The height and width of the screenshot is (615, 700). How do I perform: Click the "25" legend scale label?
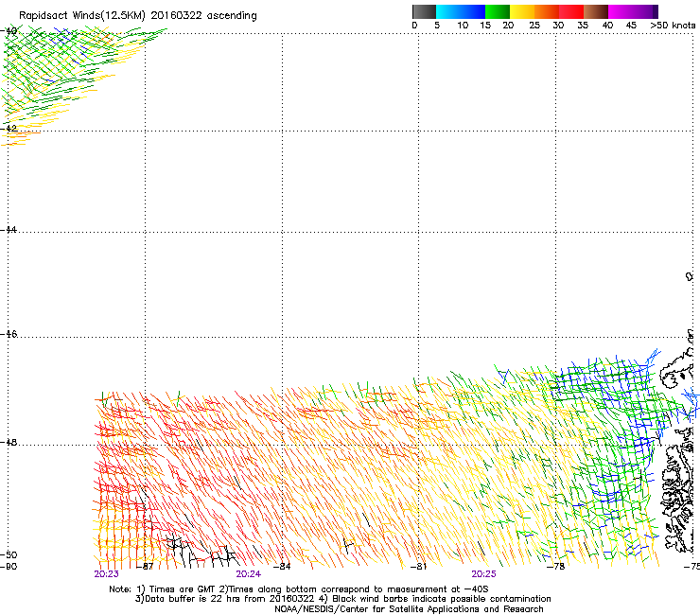(534, 26)
